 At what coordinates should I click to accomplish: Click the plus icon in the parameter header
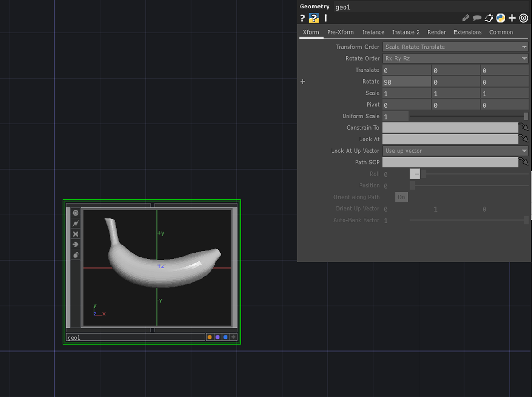coord(512,18)
